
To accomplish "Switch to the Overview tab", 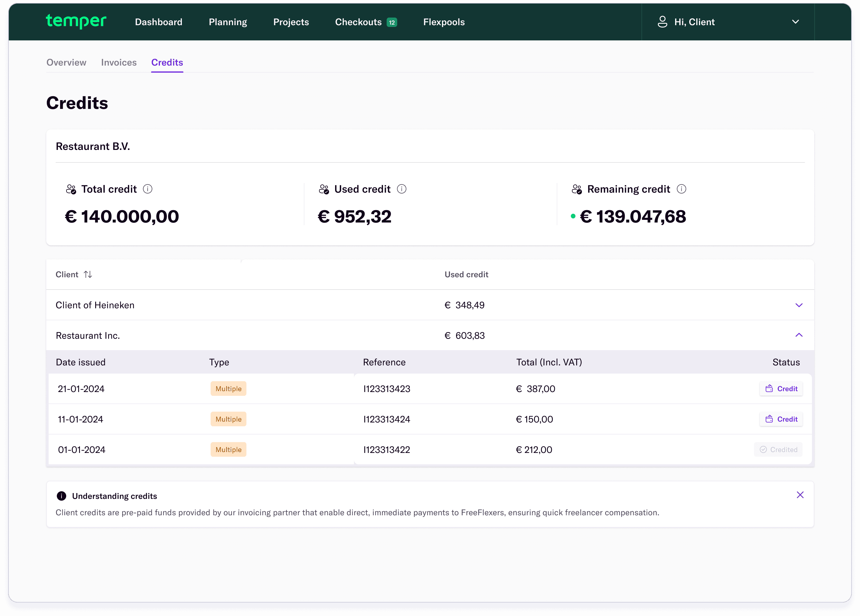I will click(66, 63).
